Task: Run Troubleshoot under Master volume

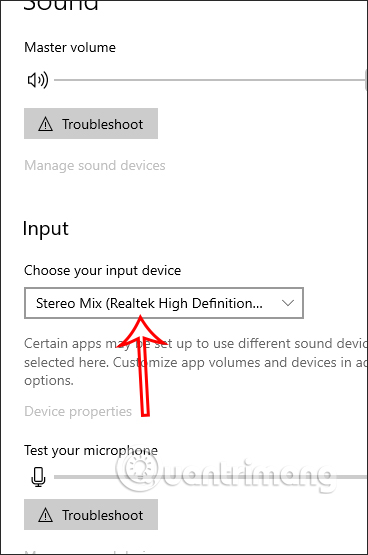Action: (x=91, y=124)
